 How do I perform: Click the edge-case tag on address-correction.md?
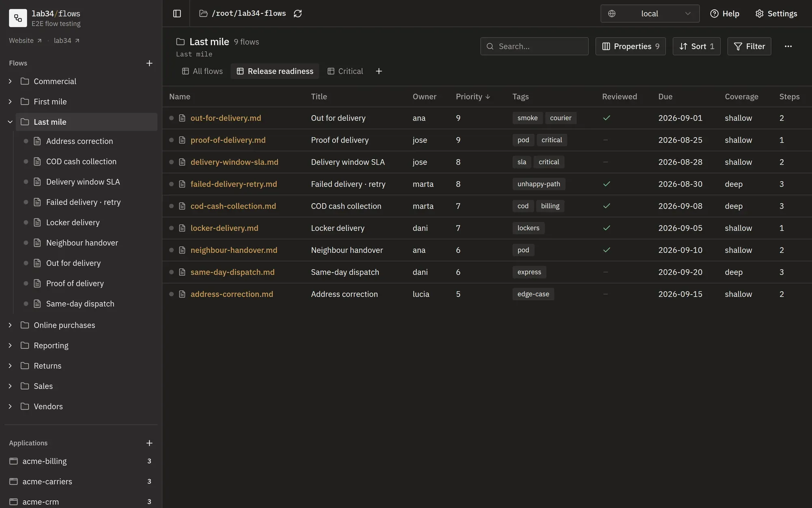pyautogui.click(x=533, y=294)
